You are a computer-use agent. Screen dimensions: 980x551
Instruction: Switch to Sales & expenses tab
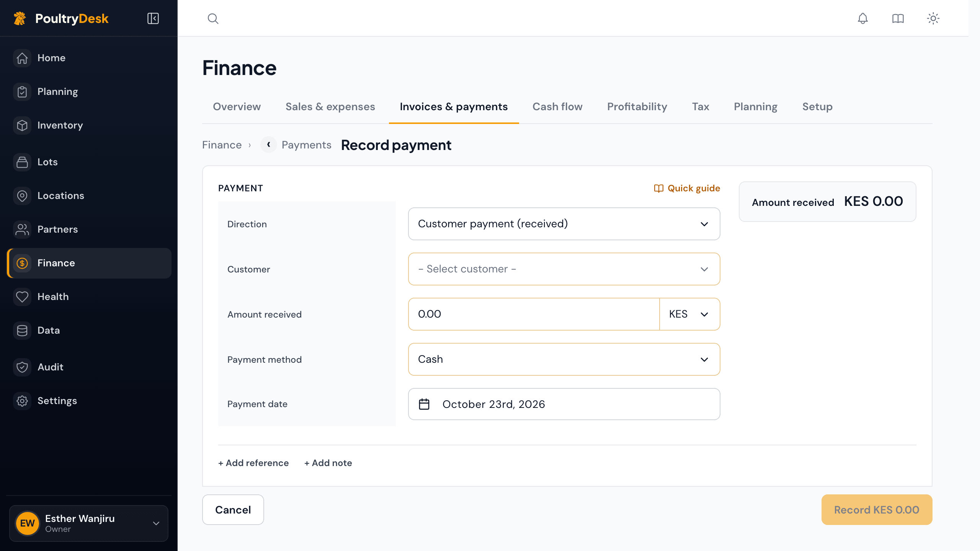click(x=330, y=107)
